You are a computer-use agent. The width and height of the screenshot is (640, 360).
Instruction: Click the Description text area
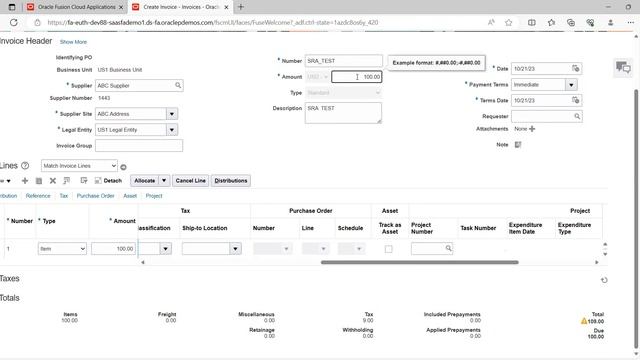(x=343, y=113)
